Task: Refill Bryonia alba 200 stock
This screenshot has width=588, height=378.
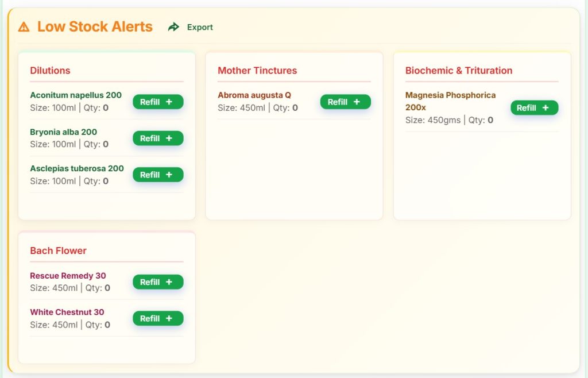Action: click(x=158, y=138)
